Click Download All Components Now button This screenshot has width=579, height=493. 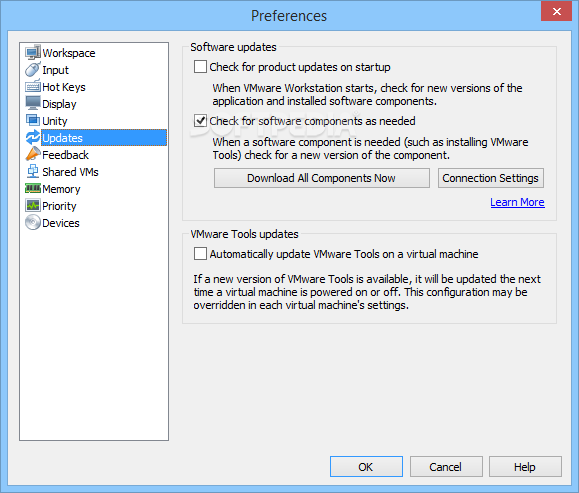[x=322, y=178]
